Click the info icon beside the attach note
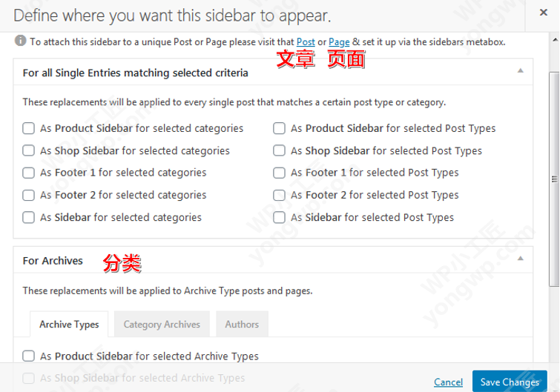The height and width of the screenshot is (392, 560). click(x=20, y=41)
